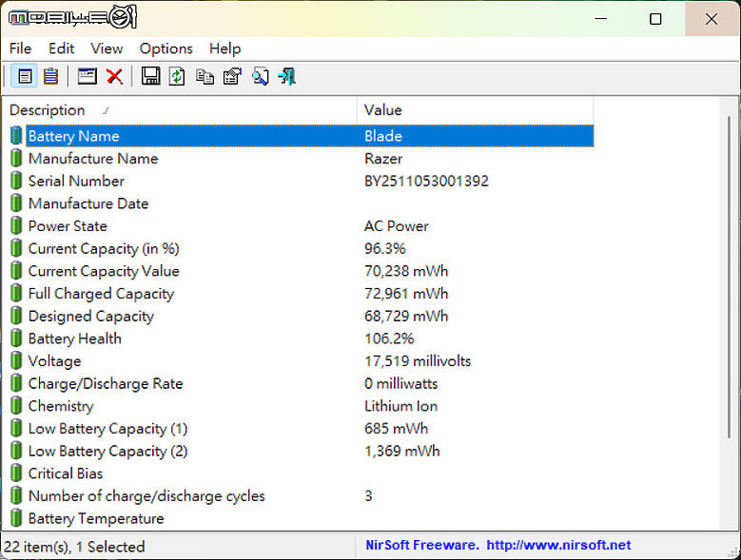
Task: Open the window properties toolbar icon
Action: tap(88, 76)
